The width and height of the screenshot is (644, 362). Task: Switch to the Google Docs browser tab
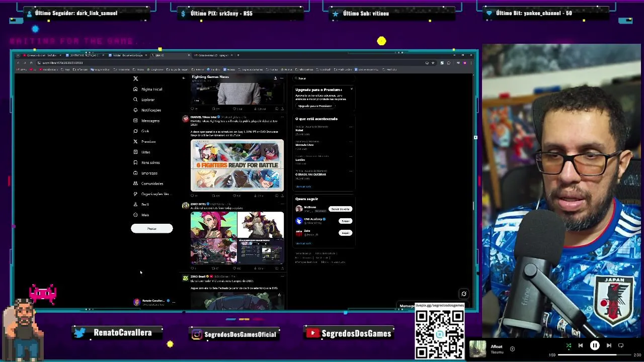point(127,55)
